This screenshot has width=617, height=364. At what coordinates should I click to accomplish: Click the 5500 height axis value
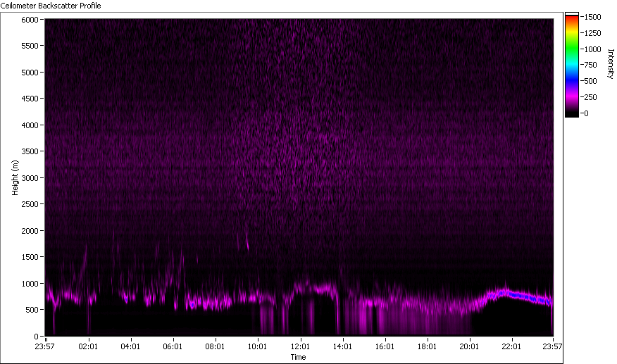pos(30,46)
